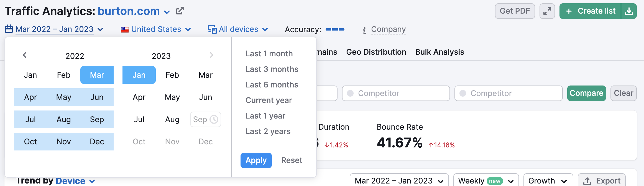This screenshot has width=644, height=186.
Task: Select Jul 2023 in calendar
Action: tap(139, 119)
